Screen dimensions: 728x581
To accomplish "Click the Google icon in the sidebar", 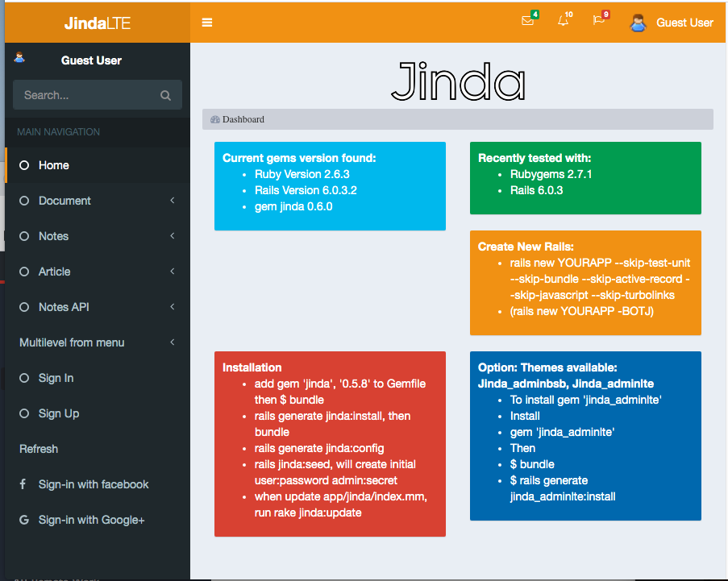I will coord(24,520).
